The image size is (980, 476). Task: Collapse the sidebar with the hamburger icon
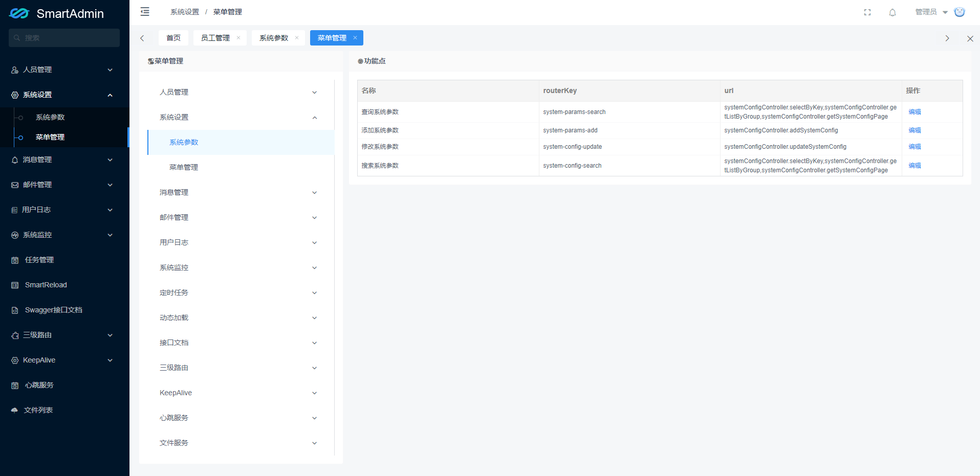145,11
